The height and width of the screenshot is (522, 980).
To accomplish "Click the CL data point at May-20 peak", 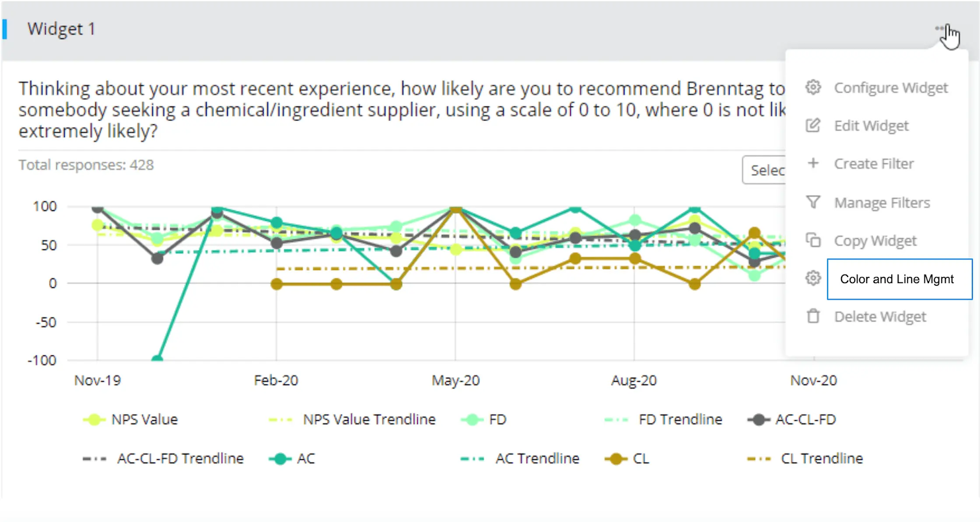I will (x=456, y=208).
